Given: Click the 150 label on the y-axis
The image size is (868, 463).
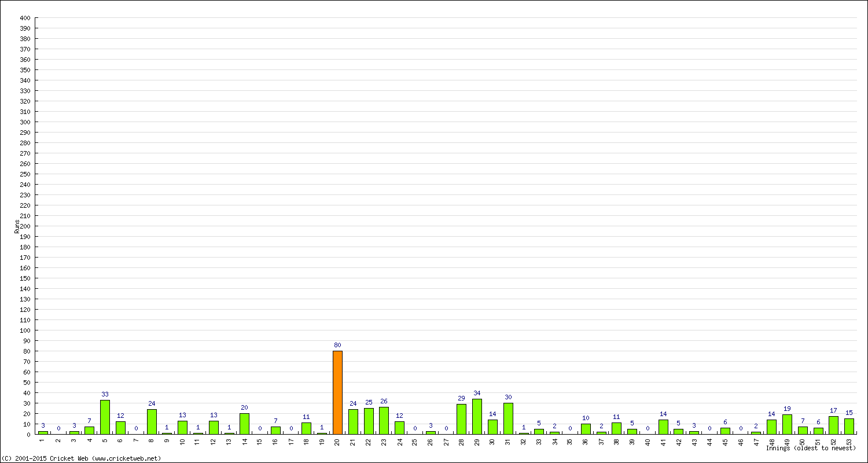Looking at the screenshot, I should [x=25, y=278].
